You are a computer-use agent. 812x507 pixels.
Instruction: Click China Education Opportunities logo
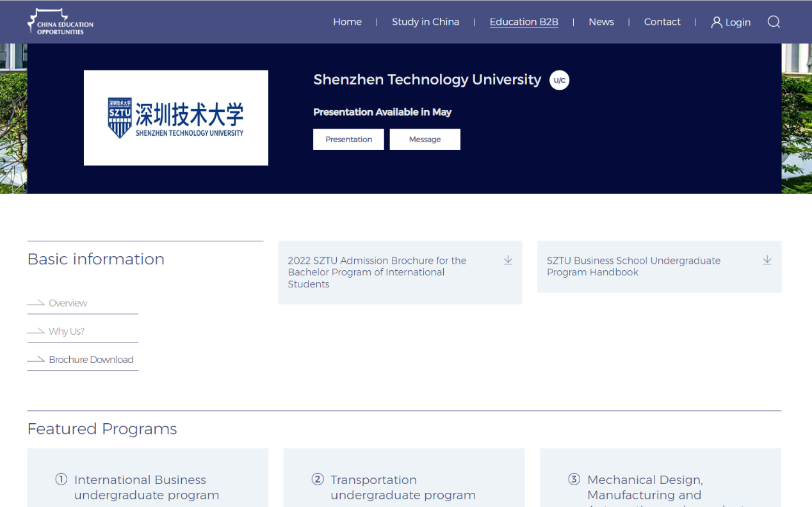point(61,22)
